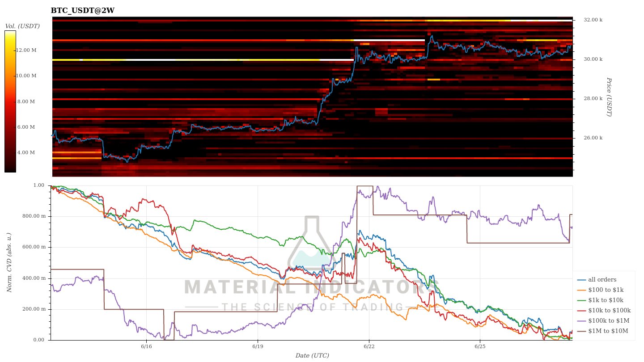Hide the '$10k to $100k' series in legend

point(604,311)
